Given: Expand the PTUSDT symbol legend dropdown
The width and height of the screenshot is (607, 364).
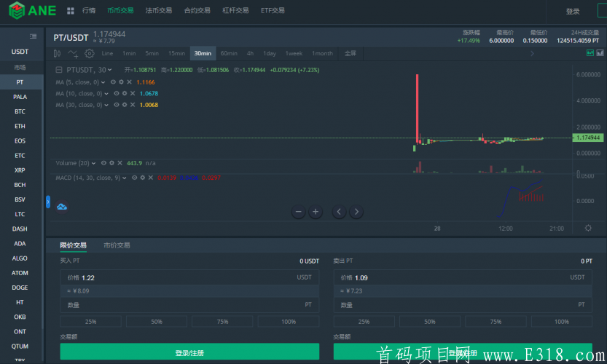Looking at the screenshot, I should click(111, 70).
